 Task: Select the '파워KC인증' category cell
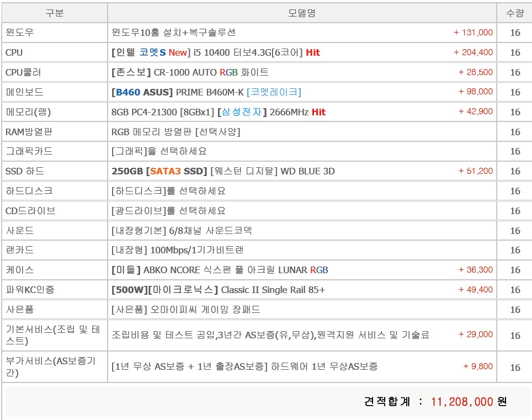pyautogui.click(x=55, y=290)
